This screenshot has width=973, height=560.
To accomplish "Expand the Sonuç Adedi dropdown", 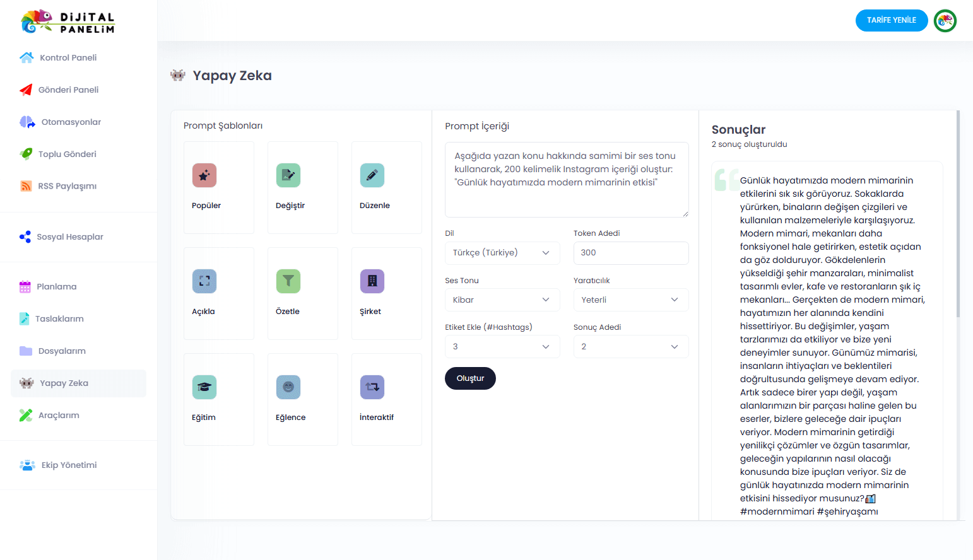I will (x=630, y=347).
